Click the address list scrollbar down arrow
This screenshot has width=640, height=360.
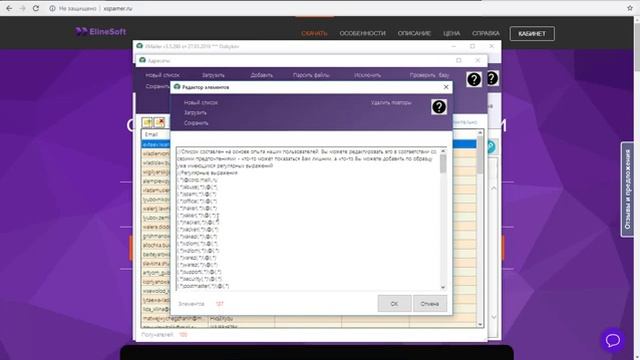[x=480, y=324]
